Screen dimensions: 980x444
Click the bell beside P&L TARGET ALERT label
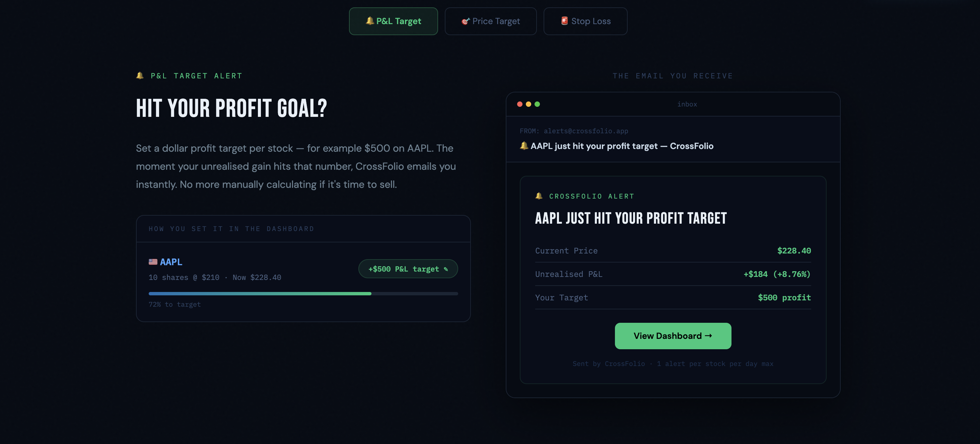click(x=140, y=75)
